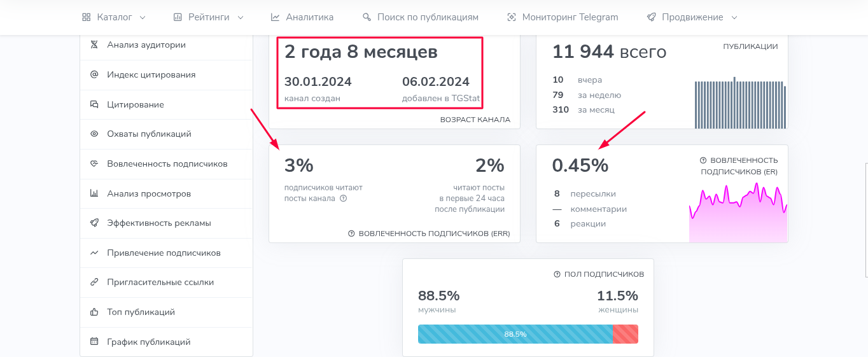
Task: Click help icon next to подписчиков читают посты канала
Action: (343, 199)
